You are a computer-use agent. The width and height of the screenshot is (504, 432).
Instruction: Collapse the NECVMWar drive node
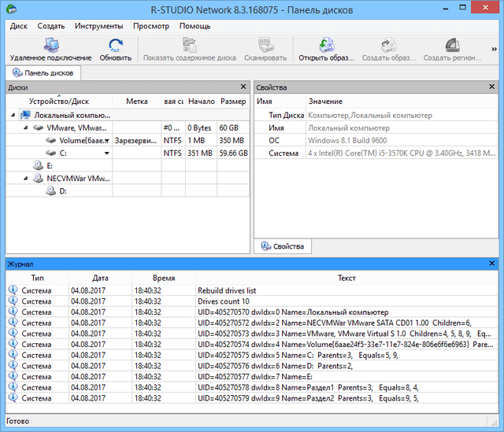(25, 179)
